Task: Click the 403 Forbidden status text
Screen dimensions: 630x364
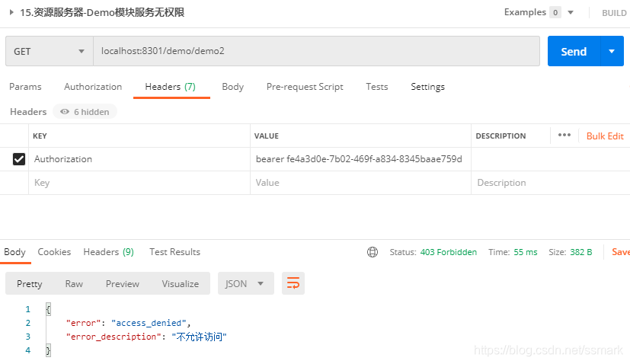Action: point(449,252)
